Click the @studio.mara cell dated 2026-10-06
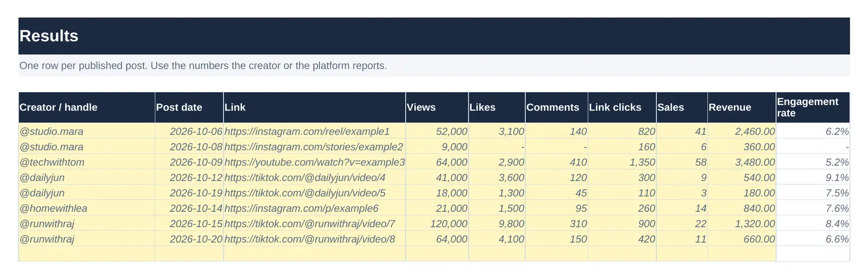Image resolution: width=868 pixels, height=279 pixels. 87,131
